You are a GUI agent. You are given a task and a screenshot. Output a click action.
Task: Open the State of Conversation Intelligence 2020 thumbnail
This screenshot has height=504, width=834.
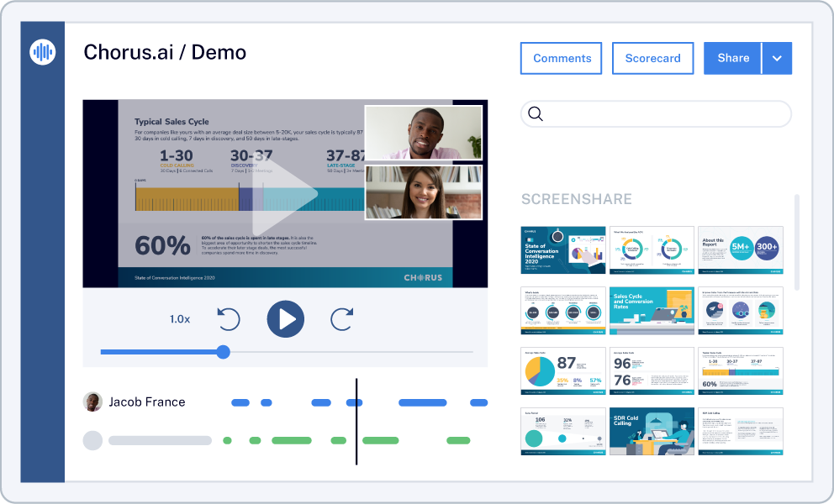[x=563, y=249]
